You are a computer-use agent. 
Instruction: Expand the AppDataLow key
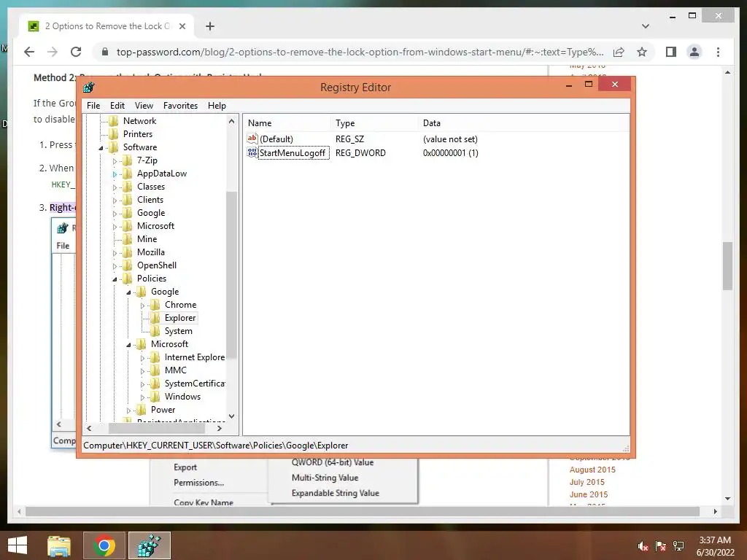(x=115, y=174)
